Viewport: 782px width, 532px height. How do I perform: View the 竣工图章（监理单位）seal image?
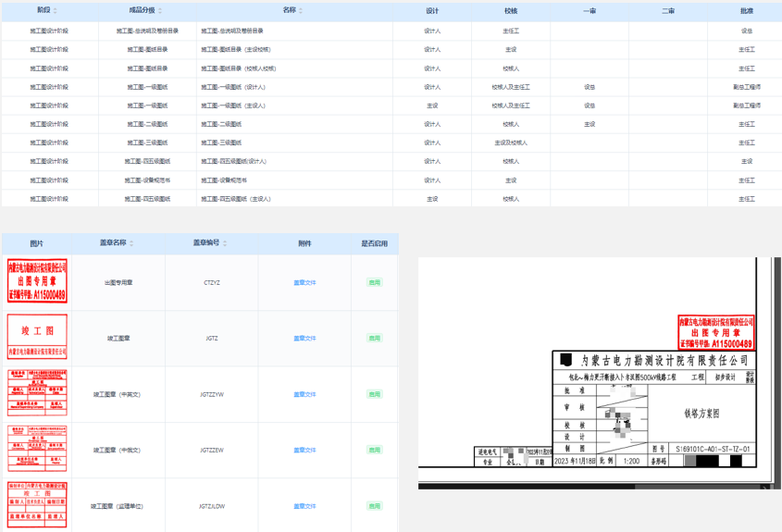point(37,505)
